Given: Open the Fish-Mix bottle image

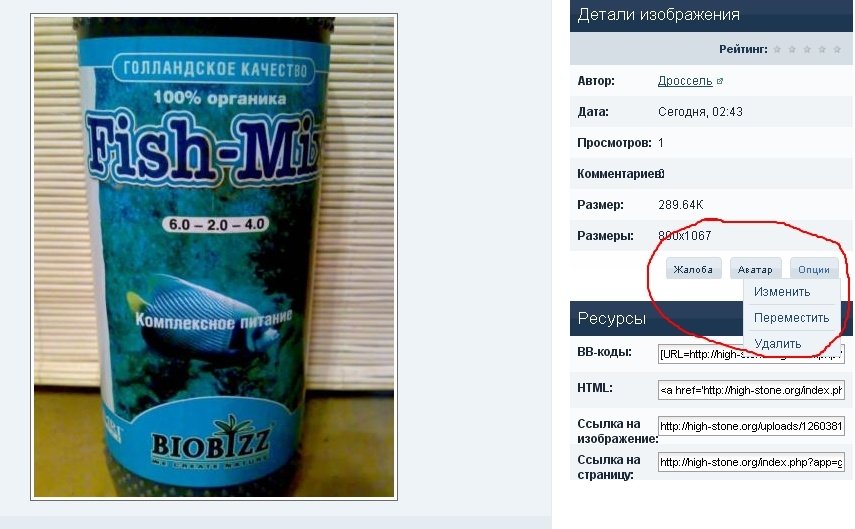Looking at the screenshot, I should 214,257.
